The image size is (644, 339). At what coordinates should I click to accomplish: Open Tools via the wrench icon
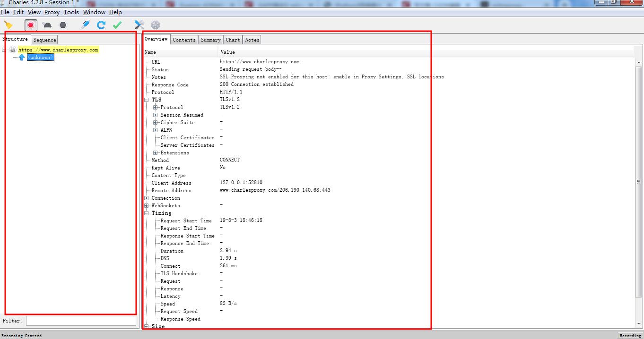[139, 25]
